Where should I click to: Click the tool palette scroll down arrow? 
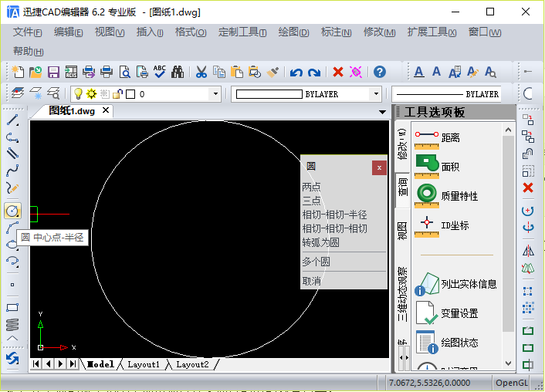click(x=508, y=363)
